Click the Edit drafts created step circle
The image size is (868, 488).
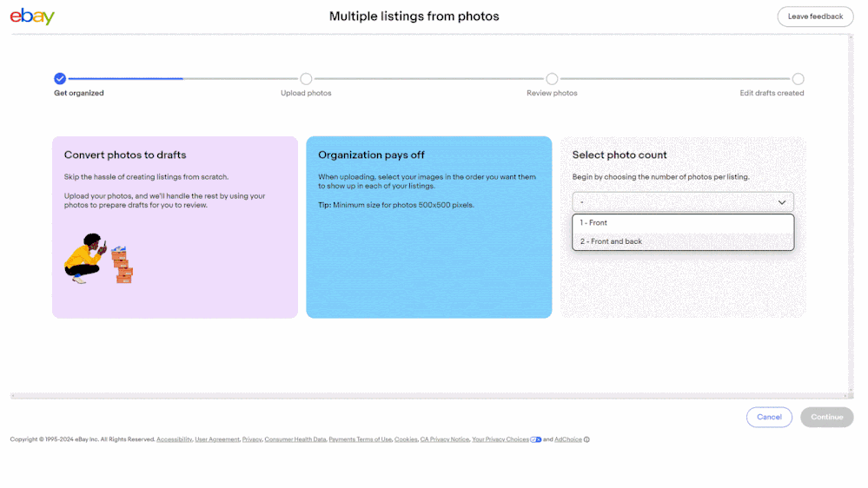coord(798,79)
